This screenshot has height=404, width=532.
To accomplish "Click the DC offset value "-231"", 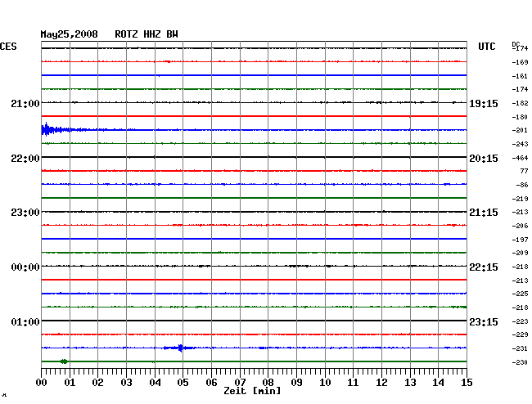I will 520,348.
